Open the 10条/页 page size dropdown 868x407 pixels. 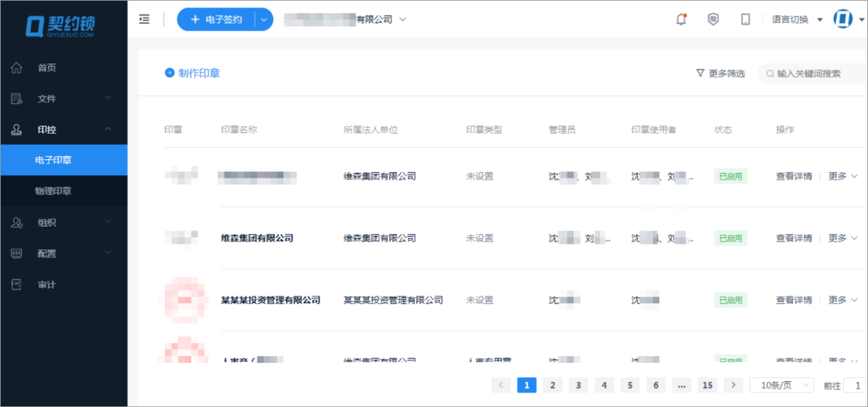(x=782, y=384)
